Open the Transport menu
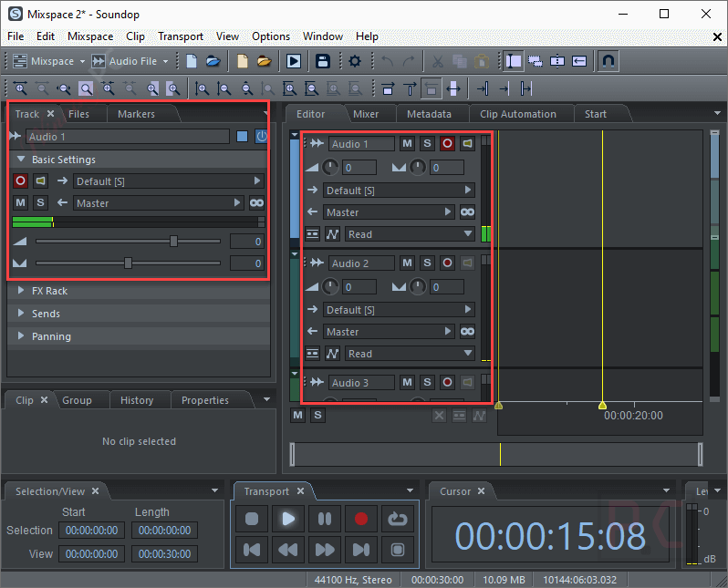Screen dimensions: 728x588 [x=180, y=36]
